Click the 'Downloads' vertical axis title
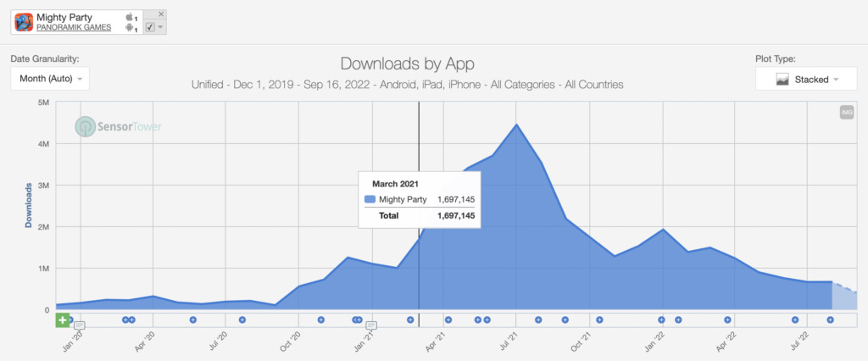Image resolution: width=868 pixels, height=361 pixels. [28, 205]
